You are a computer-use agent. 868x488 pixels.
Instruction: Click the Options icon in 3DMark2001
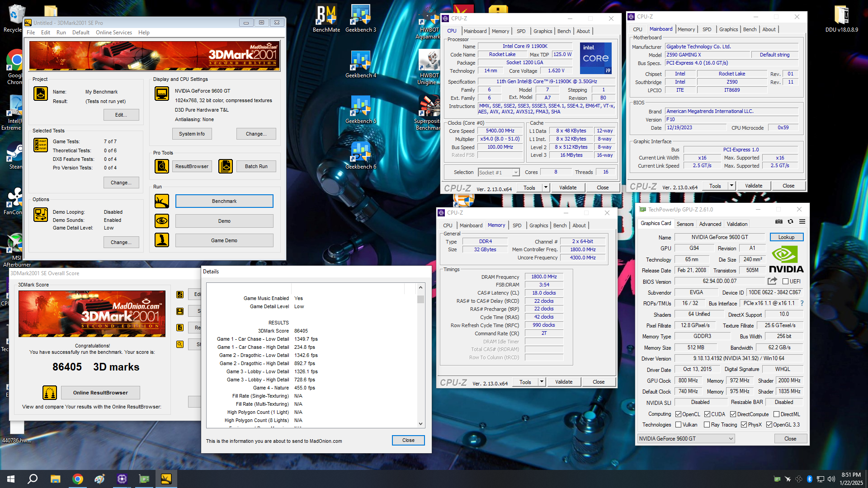click(41, 215)
